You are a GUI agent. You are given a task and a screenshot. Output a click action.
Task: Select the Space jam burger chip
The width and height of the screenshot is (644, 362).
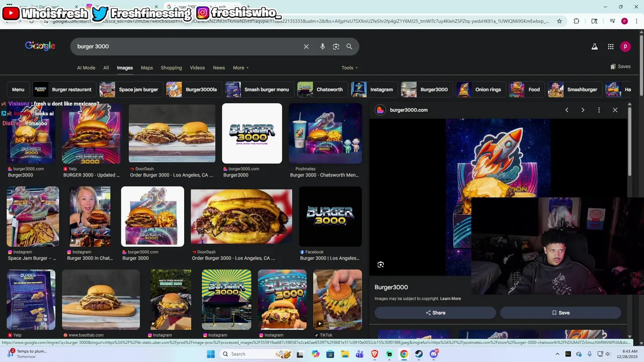(131, 89)
